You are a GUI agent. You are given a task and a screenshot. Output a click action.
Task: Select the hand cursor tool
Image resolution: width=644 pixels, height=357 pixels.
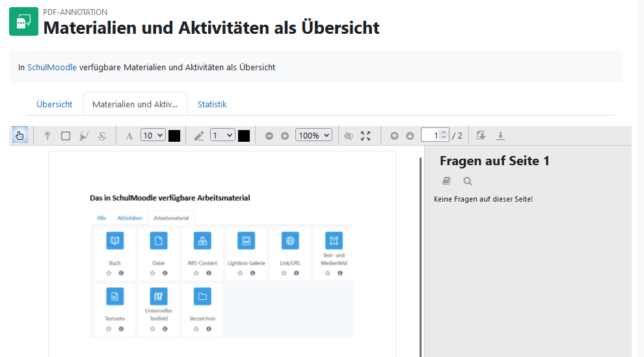click(x=20, y=135)
